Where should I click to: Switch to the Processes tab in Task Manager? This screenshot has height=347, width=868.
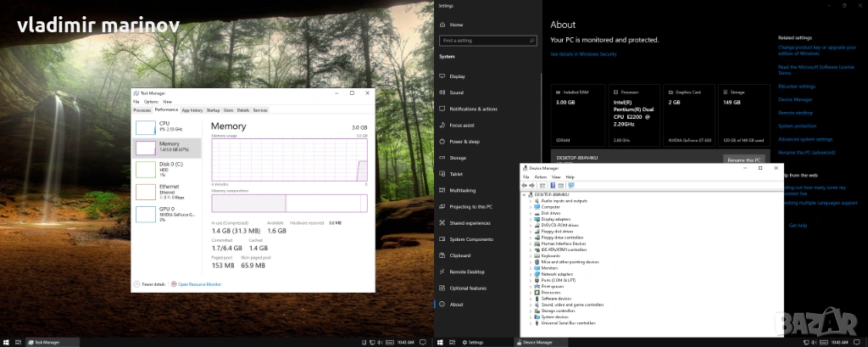[142, 110]
